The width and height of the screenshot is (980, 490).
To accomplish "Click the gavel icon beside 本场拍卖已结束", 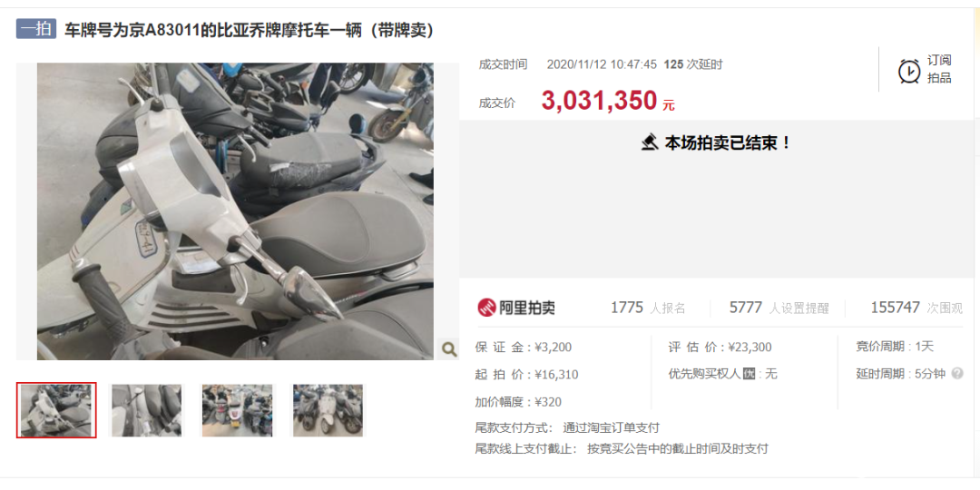I will 650,142.
